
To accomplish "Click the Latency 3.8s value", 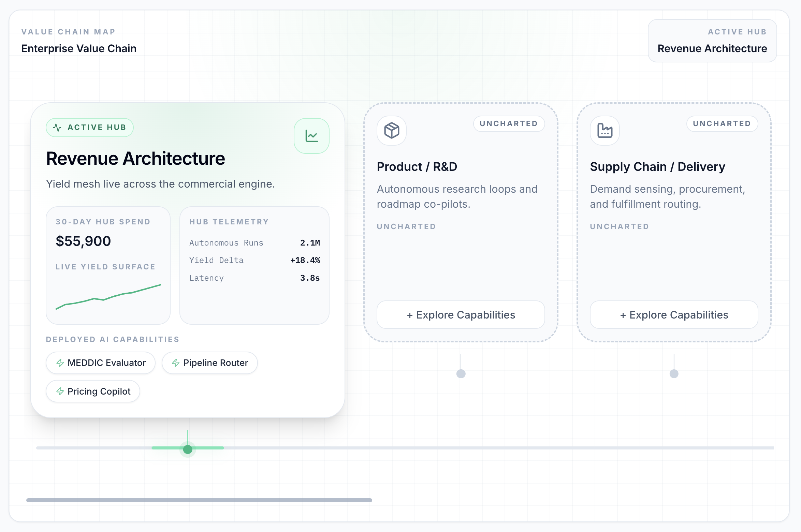I will (310, 278).
